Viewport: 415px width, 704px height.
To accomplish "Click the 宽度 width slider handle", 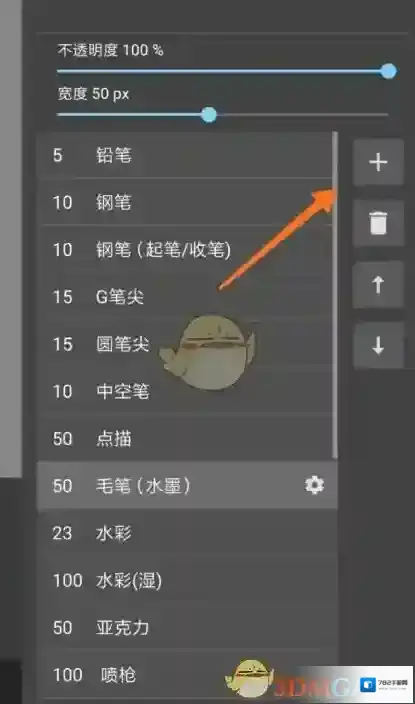I will 208,114.
